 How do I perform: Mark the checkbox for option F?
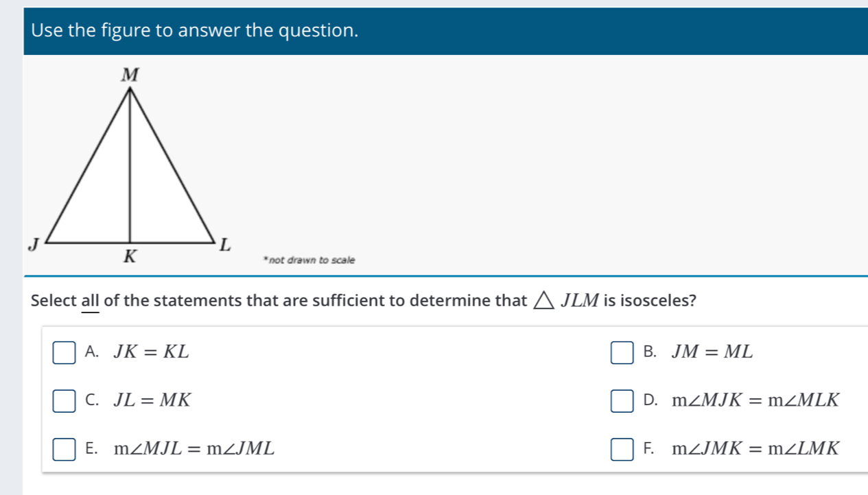(623, 450)
